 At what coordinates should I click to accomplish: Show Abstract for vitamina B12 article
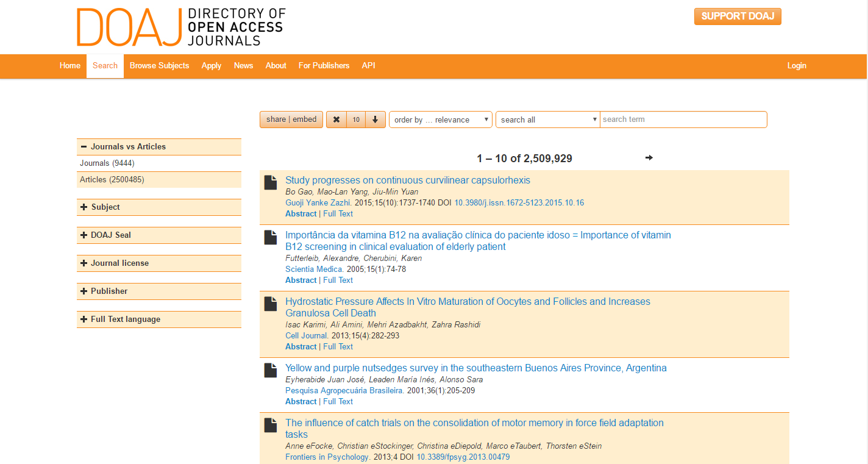point(301,280)
